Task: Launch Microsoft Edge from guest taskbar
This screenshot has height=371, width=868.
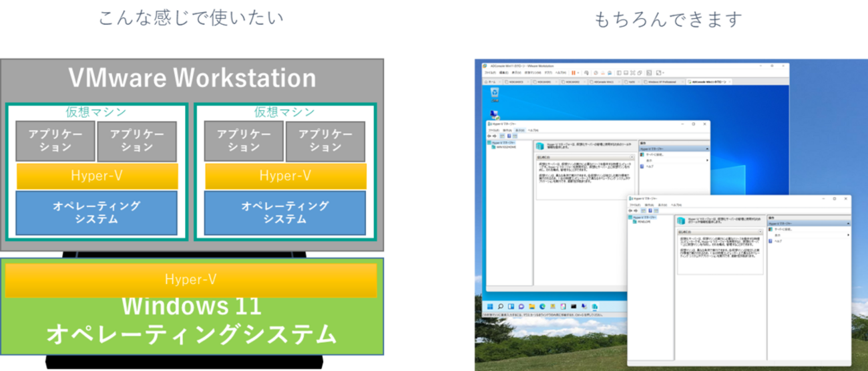Action: 542,306
